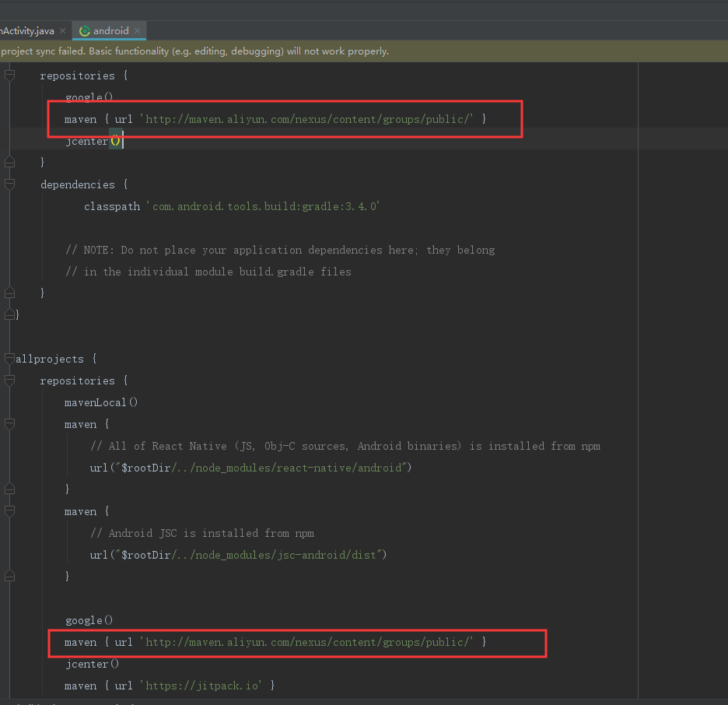Click the 'repositories {' line under allprojects
Image resolution: width=728 pixels, height=705 pixels.
coord(84,381)
